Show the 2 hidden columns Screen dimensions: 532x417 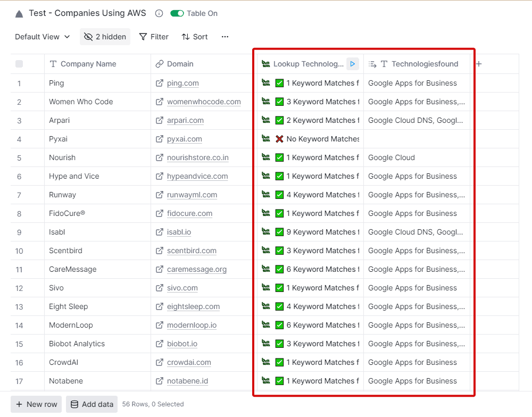pyautogui.click(x=105, y=37)
